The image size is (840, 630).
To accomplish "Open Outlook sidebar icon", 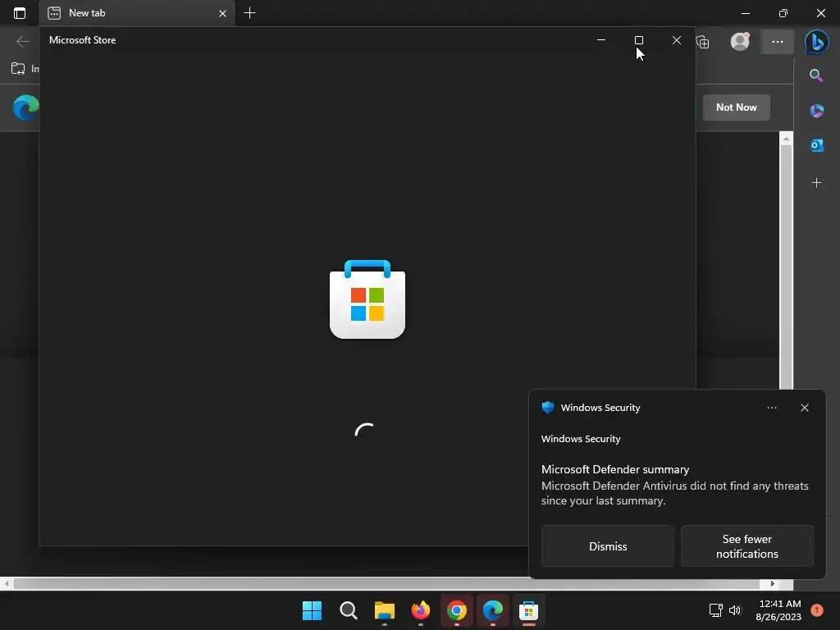I will click(816, 145).
